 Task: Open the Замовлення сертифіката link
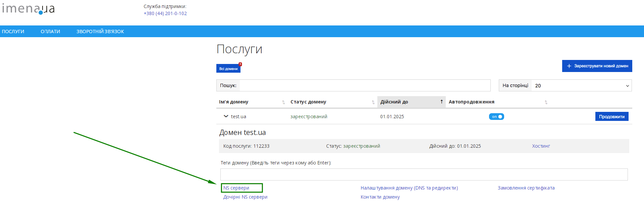(526, 188)
